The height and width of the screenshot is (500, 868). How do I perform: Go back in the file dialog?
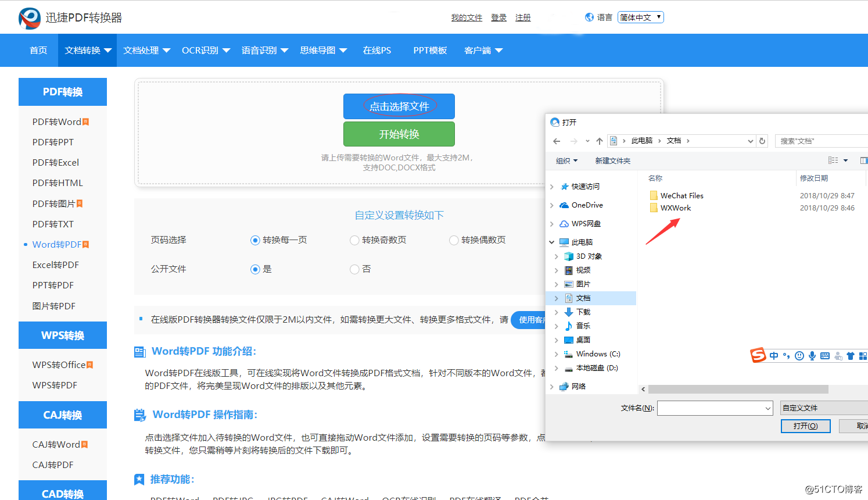(557, 141)
